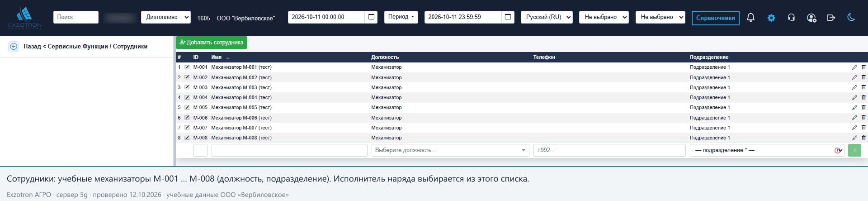Click ООО "Вербиловское" company label
Screen dimensions: 868x201
point(245,18)
